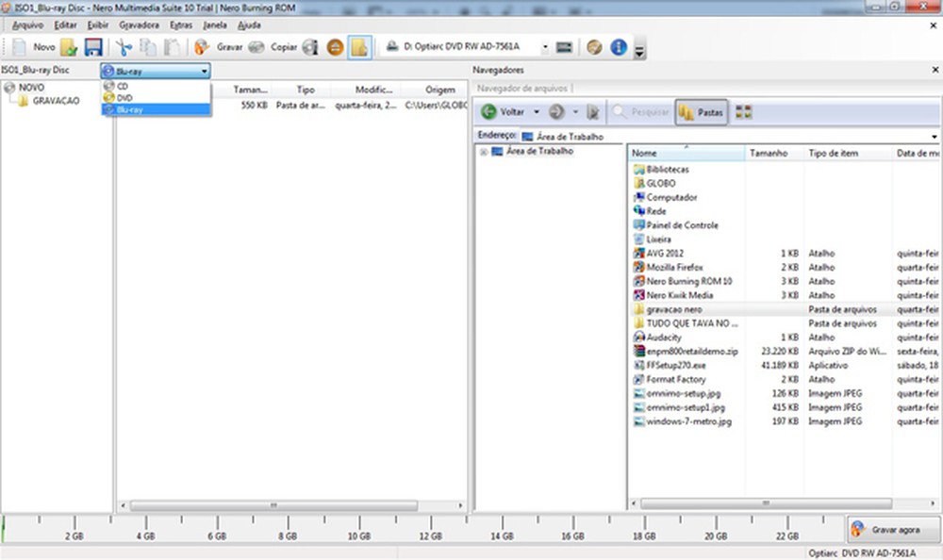943x560 pixels.
Task: Open the disc info icon
Action: (x=310, y=47)
